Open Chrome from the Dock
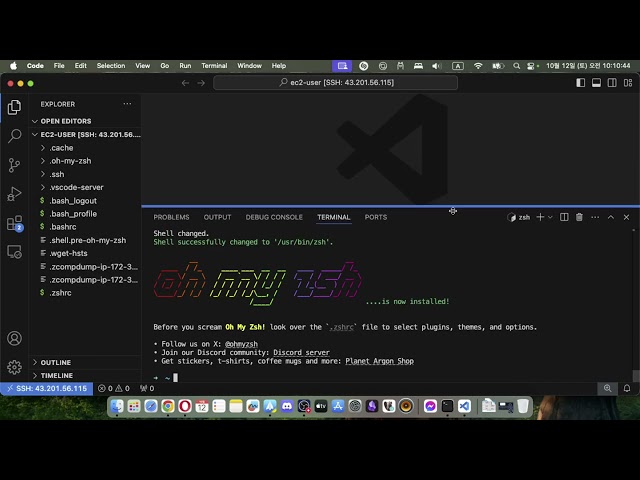 (x=168, y=406)
